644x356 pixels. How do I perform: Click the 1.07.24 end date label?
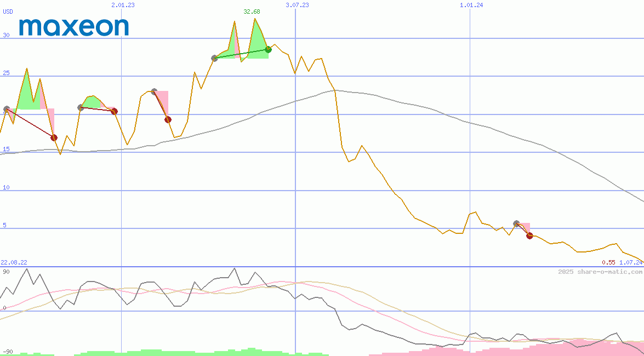click(x=631, y=262)
